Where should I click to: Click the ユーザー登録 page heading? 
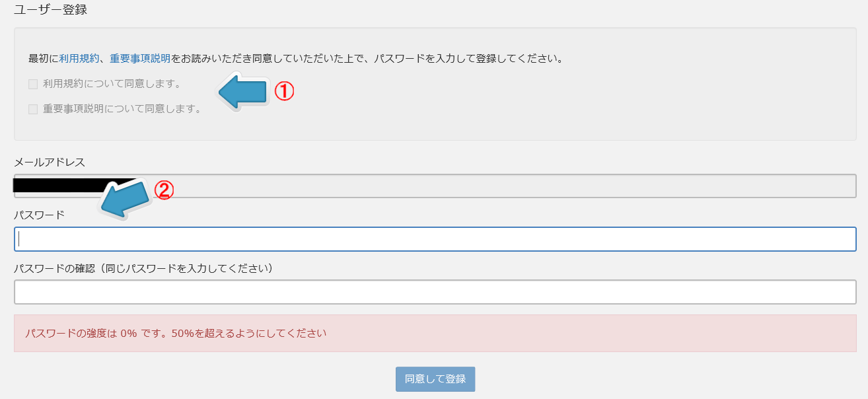50,10
